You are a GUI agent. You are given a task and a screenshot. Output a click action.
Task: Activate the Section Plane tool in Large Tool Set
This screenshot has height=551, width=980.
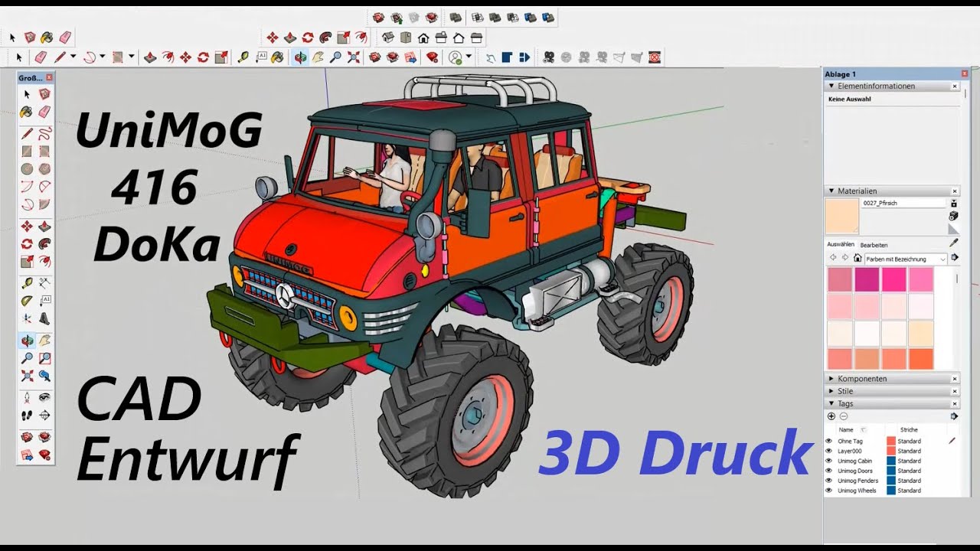point(44,416)
